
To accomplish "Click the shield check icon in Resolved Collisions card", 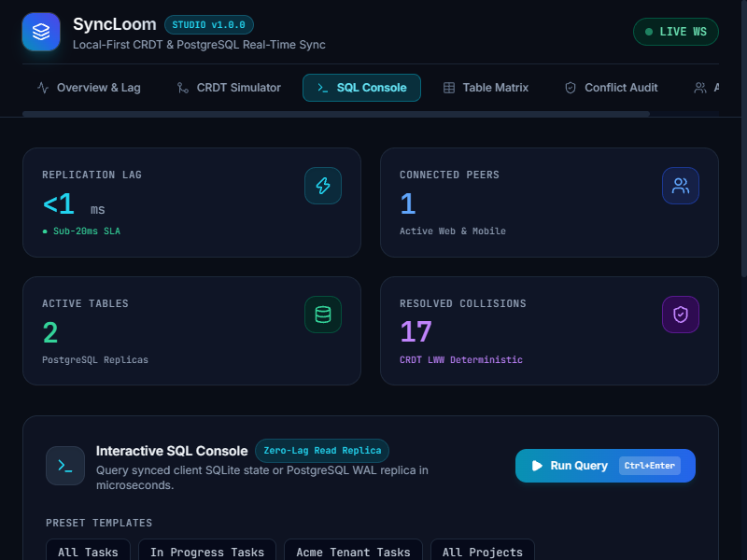I will pos(681,315).
